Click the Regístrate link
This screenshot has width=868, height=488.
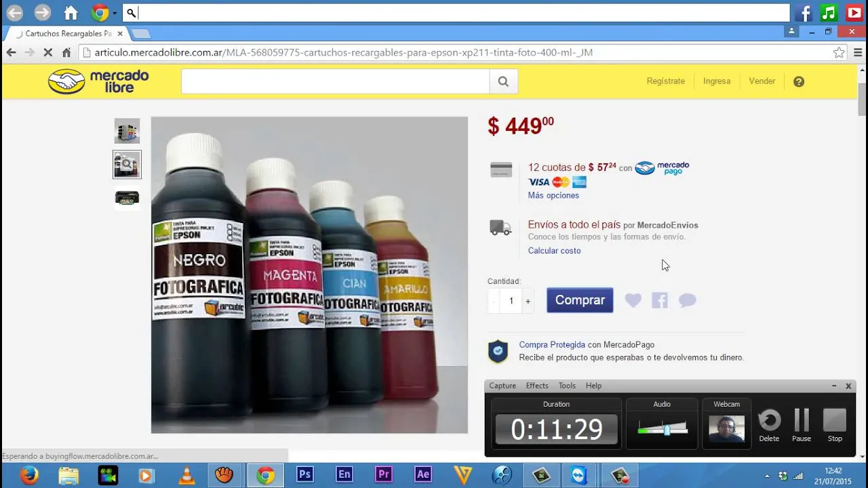click(x=665, y=81)
